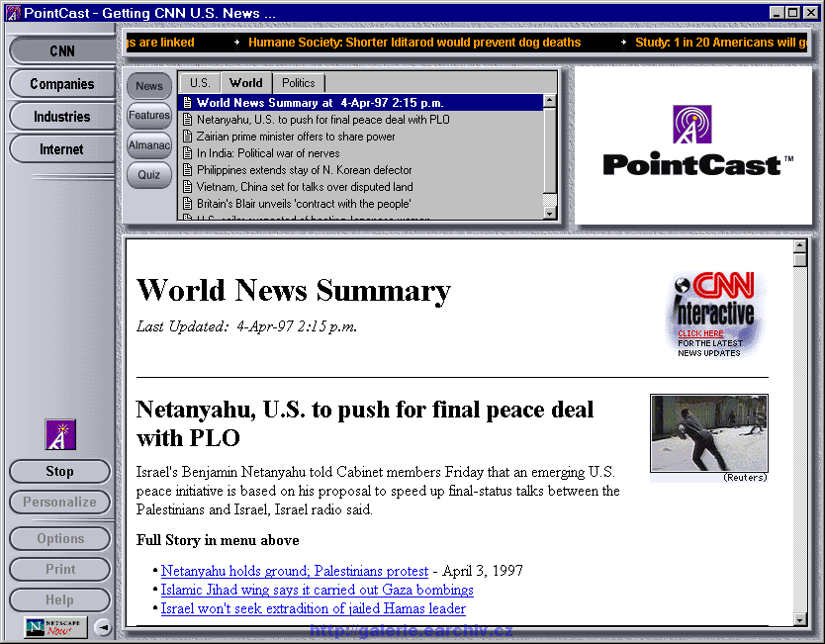Click the Netscape Now! badge

point(55,627)
